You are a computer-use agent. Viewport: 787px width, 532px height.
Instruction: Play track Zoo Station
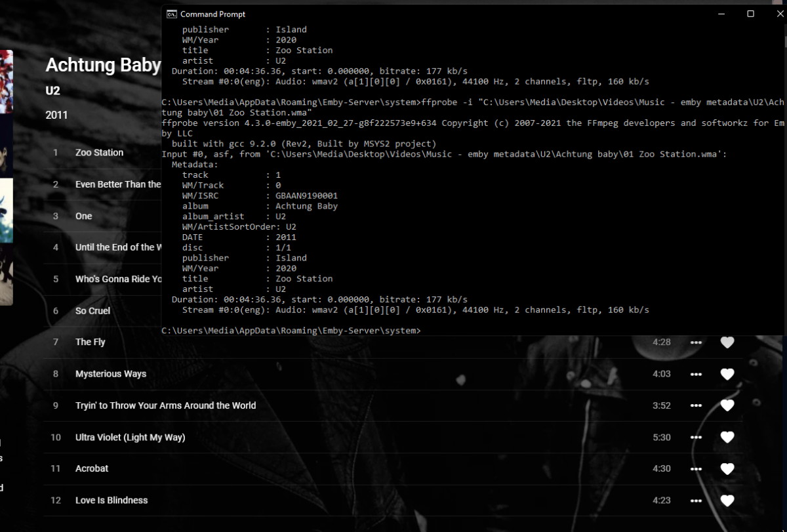click(x=99, y=153)
